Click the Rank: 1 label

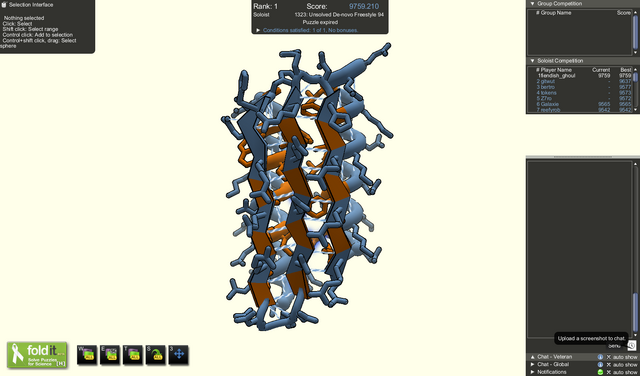click(x=265, y=6)
